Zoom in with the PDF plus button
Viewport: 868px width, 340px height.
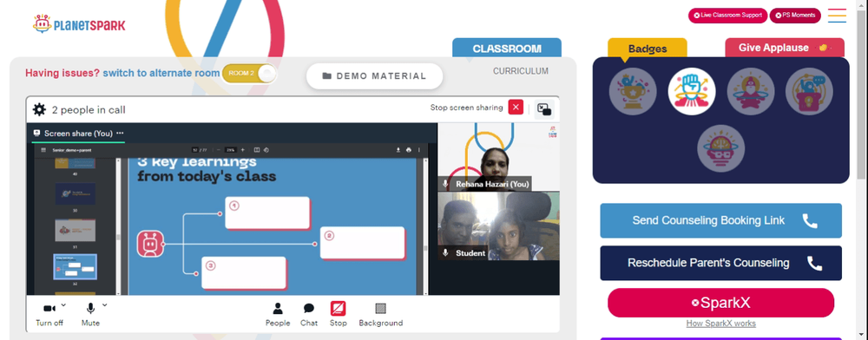pyautogui.click(x=242, y=150)
